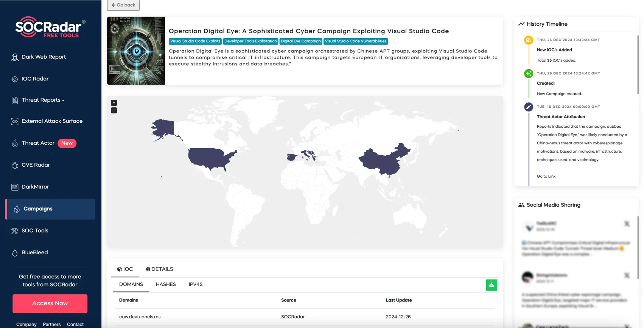644x328 pixels.
Task: Select the DOMAINS sub-tab
Action: (131, 284)
